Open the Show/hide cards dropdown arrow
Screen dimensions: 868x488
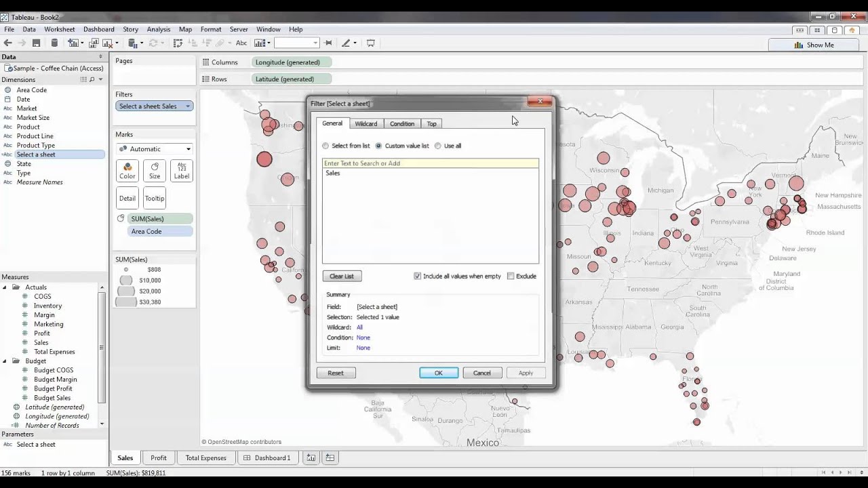click(x=269, y=43)
